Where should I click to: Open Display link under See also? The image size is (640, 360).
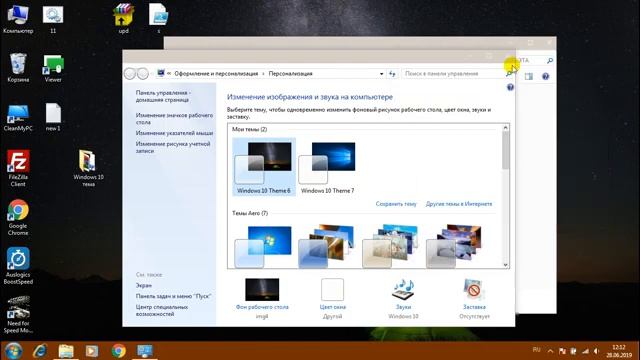pos(144,285)
